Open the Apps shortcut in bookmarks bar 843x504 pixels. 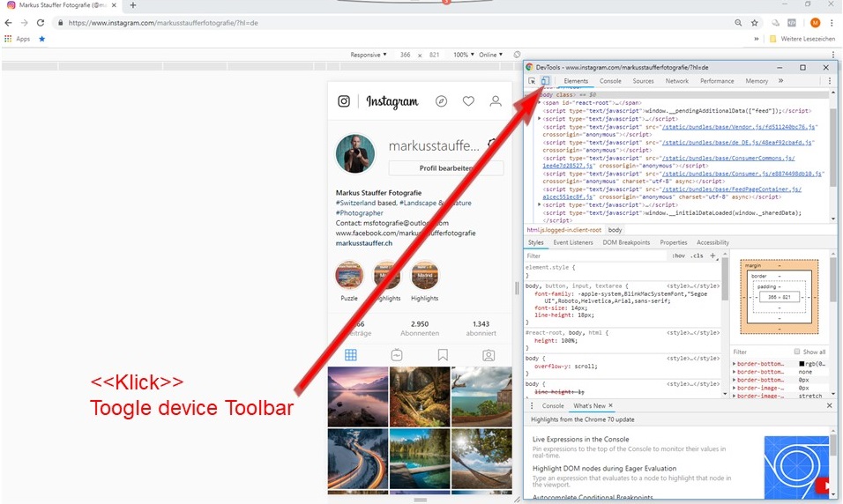tap(18, 39)
